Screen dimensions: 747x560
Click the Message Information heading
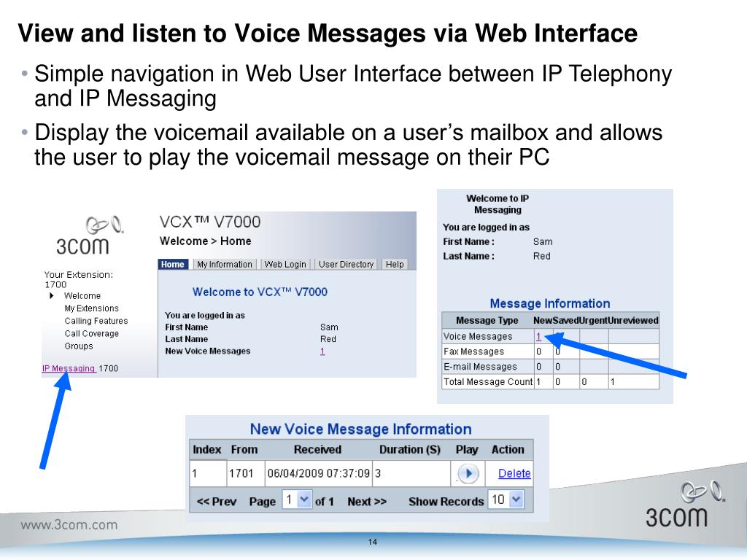point(550,303)
